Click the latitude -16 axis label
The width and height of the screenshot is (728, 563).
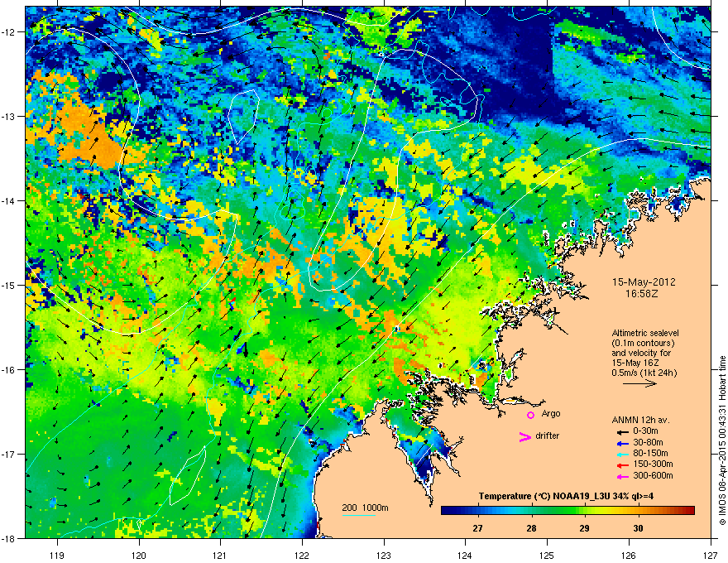9,370
